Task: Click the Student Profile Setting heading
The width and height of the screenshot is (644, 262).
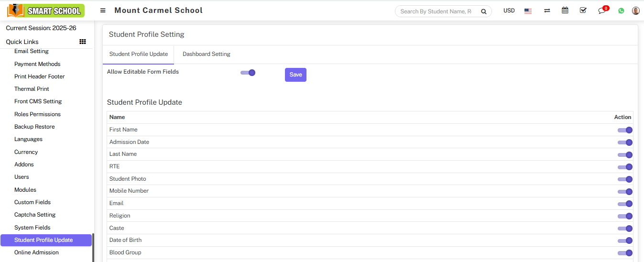Action: point(146,34)
